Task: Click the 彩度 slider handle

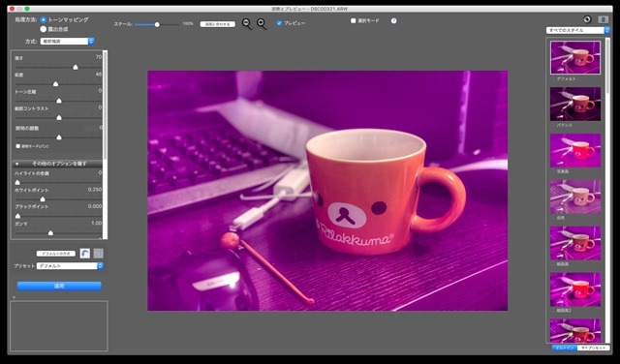Action: [56, 84]
